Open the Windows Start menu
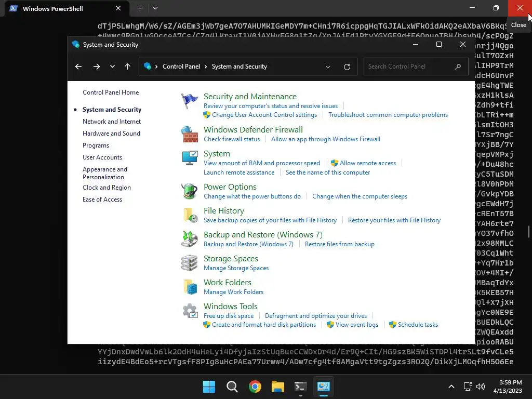532x399 pixels. point(209,387)
